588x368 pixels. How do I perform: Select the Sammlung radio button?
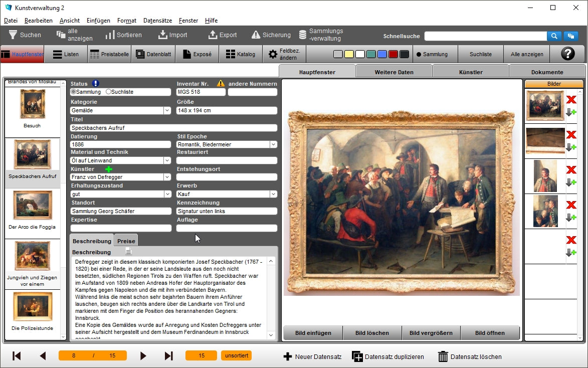(73, 92)
